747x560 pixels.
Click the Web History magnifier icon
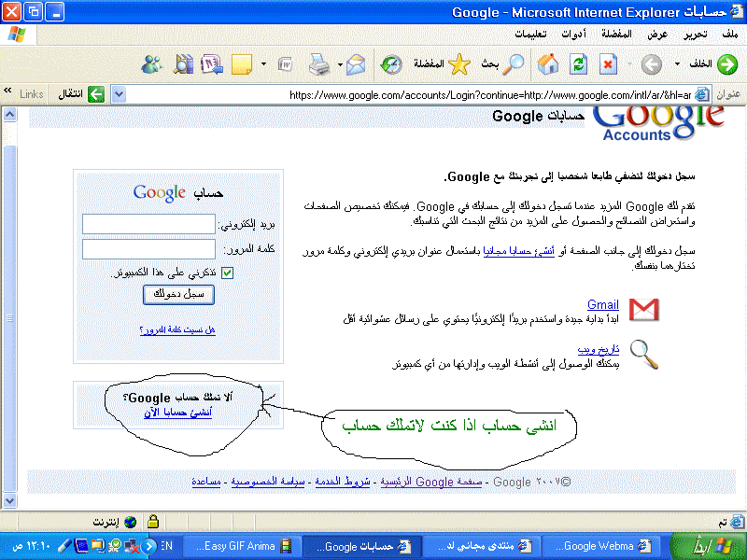coord(643,355)
